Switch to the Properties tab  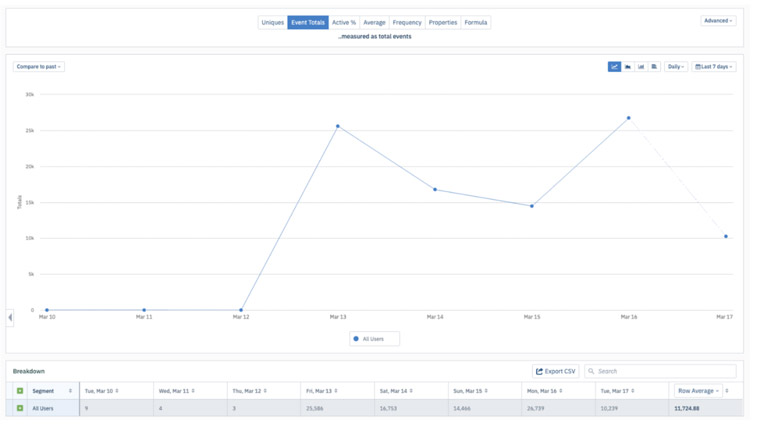pyautogui.click(x=443, y=22)
